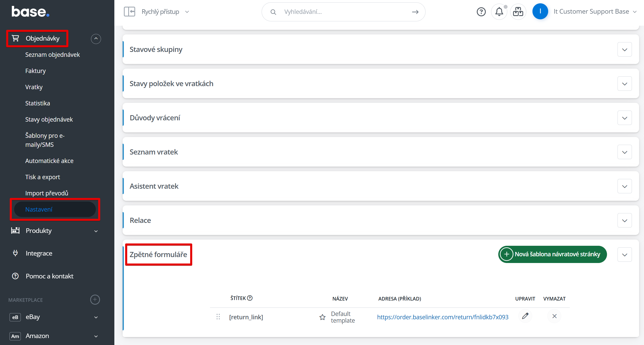Screen dimensions: 644x345
Task: Click the Pomoc a kontakt question icon
Action: [x=15, y=276]
